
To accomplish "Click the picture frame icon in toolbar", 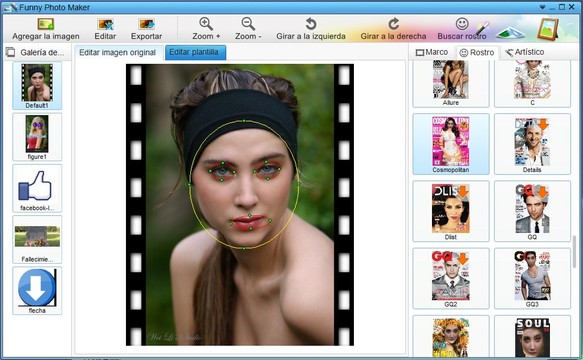I will pyautogui.click(x=548, y=29).
